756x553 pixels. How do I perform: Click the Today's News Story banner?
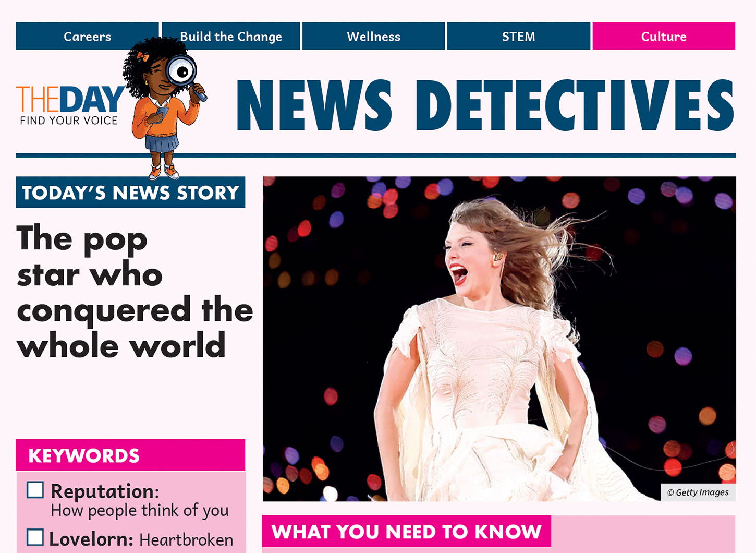click(x=130, y=193)
